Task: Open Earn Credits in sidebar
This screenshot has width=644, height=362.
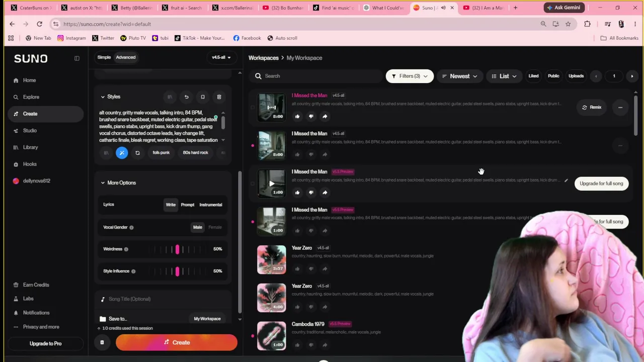Action: 36,285
